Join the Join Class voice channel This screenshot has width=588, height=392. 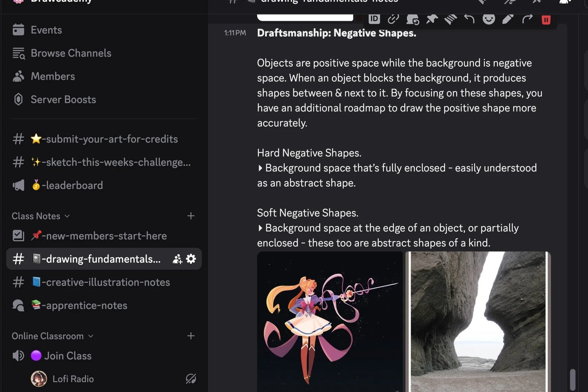(x=104, y=356)
